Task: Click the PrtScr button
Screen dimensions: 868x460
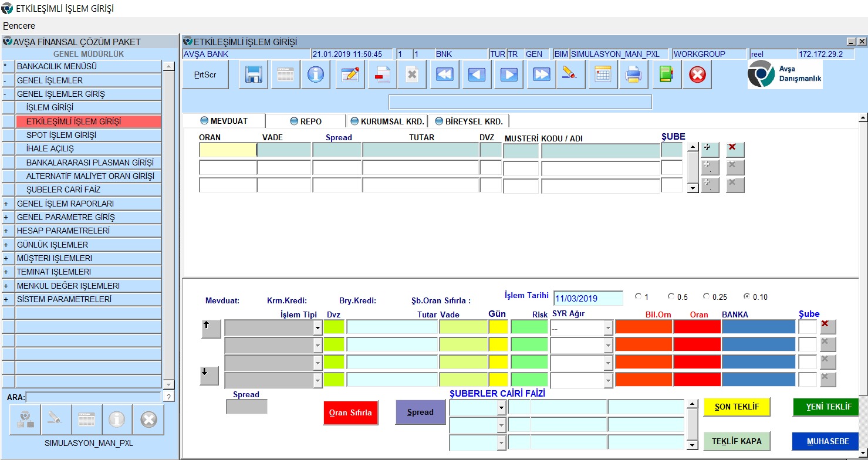Action: 205,75
